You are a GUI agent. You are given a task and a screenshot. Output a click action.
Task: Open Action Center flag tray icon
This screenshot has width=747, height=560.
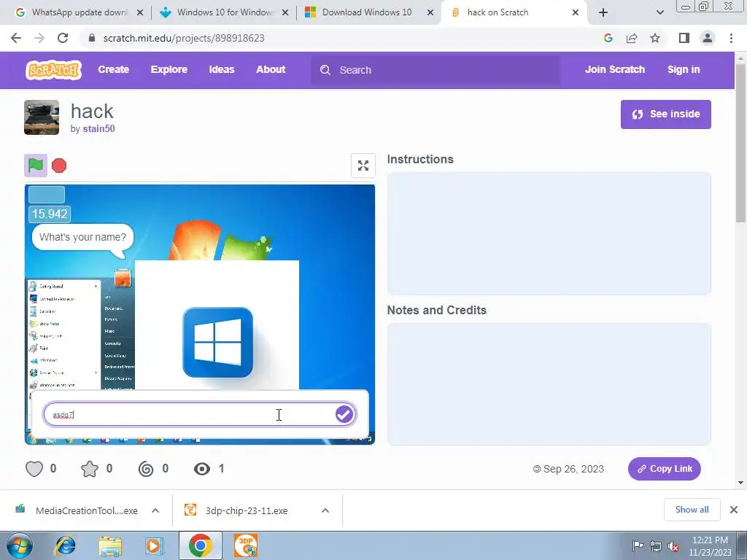(x=638, y=546)
